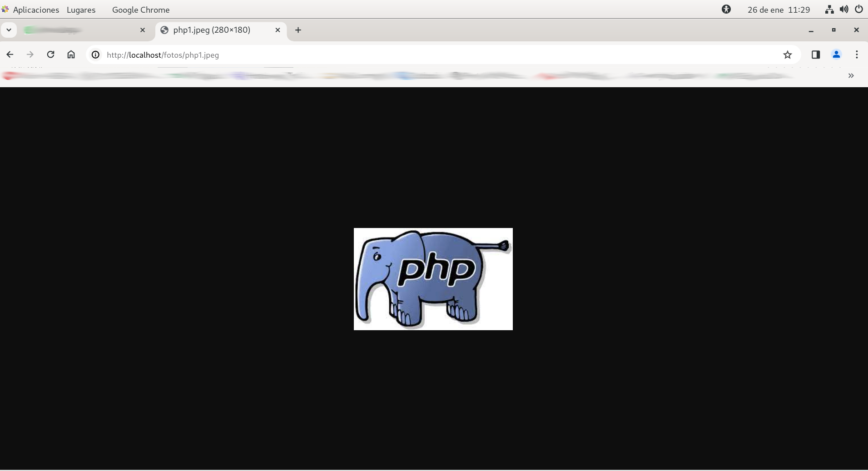The width and height of the screenshot is (868, 471).
Task: Click the browser back arrow
Action: click(10, 55)
